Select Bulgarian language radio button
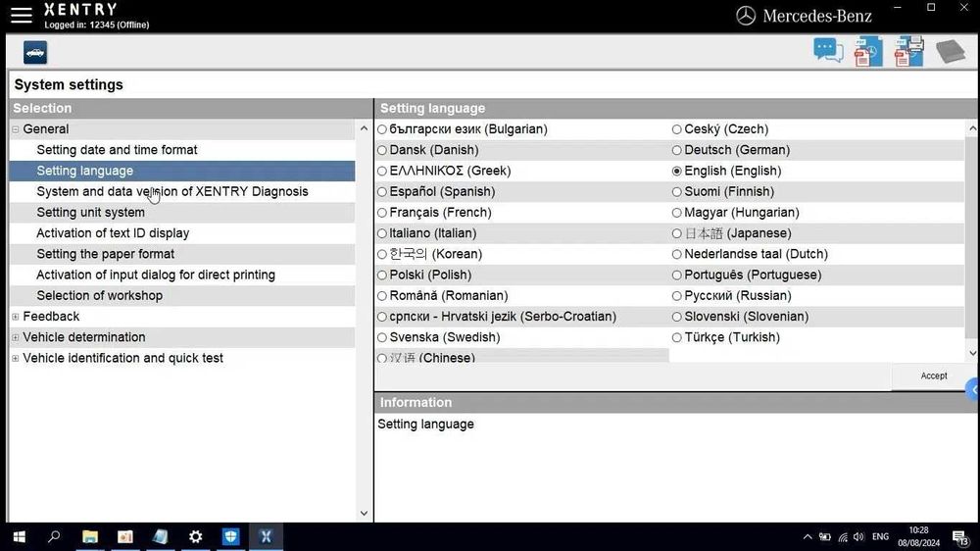The width and height of the screenshot is (980, 551). [382, 129]
